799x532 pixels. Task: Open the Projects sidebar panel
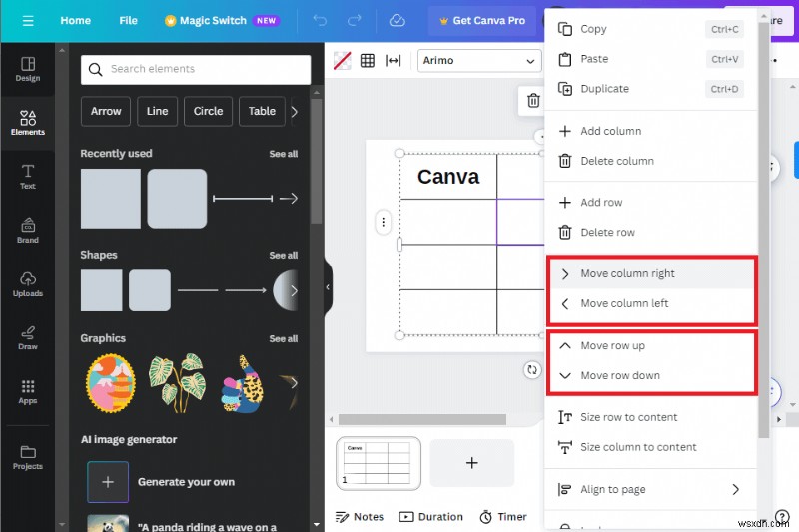coord(28,457)
